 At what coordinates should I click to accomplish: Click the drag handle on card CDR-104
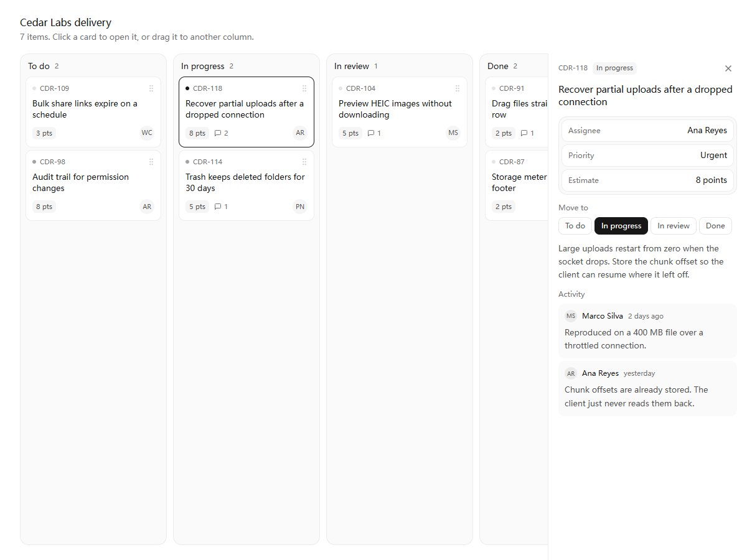458,88
